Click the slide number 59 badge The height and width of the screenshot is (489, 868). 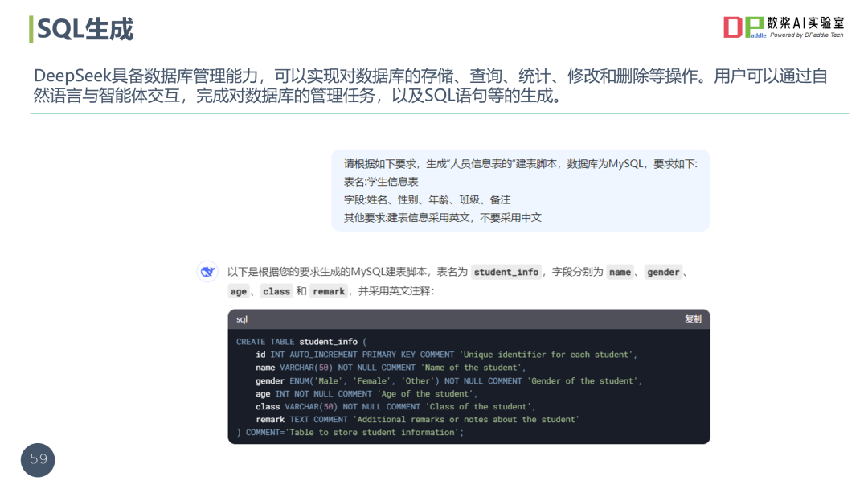(x=39, y=459)
